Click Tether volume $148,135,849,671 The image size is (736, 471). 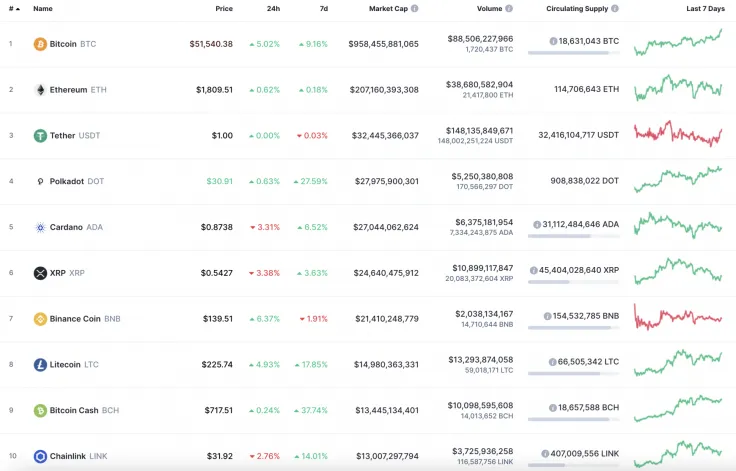[479, 131]
